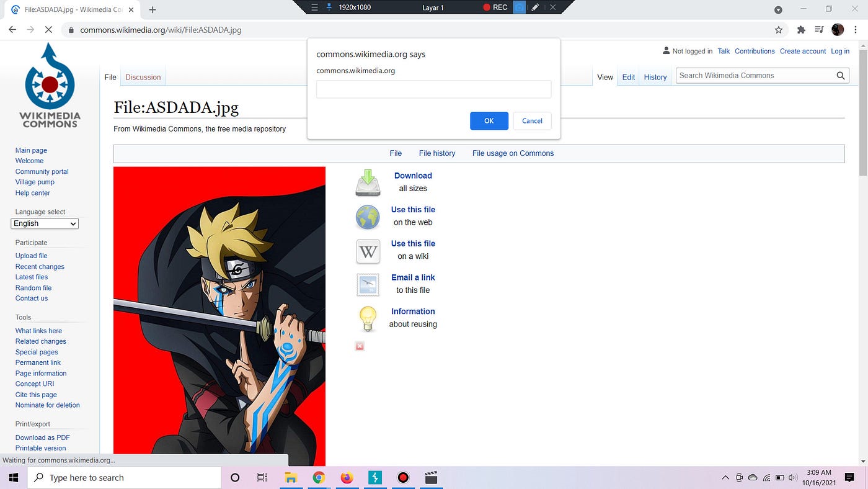The width and height of the screenshot is (868, 489).
Task: Open the Chrome three-dot menu
Action: point(856,30)
